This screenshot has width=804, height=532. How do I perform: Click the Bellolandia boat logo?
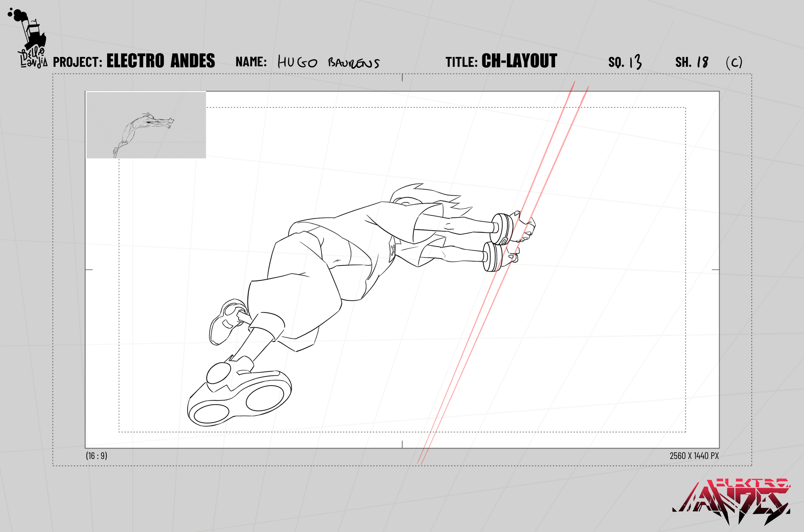click(x=28, y=38)
